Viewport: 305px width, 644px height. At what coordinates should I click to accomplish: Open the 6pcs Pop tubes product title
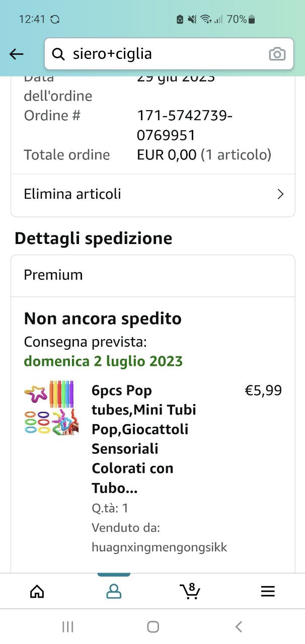pos(144,439)
